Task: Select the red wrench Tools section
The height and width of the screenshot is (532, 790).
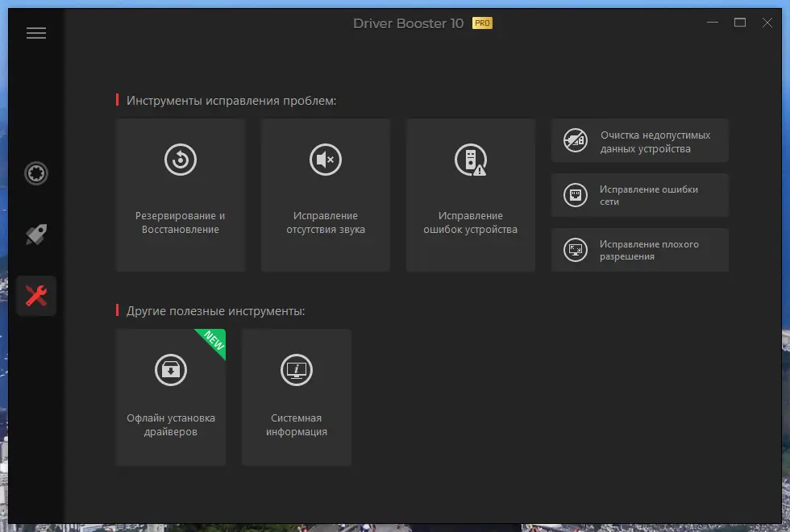Action: (x=36, y=296)
